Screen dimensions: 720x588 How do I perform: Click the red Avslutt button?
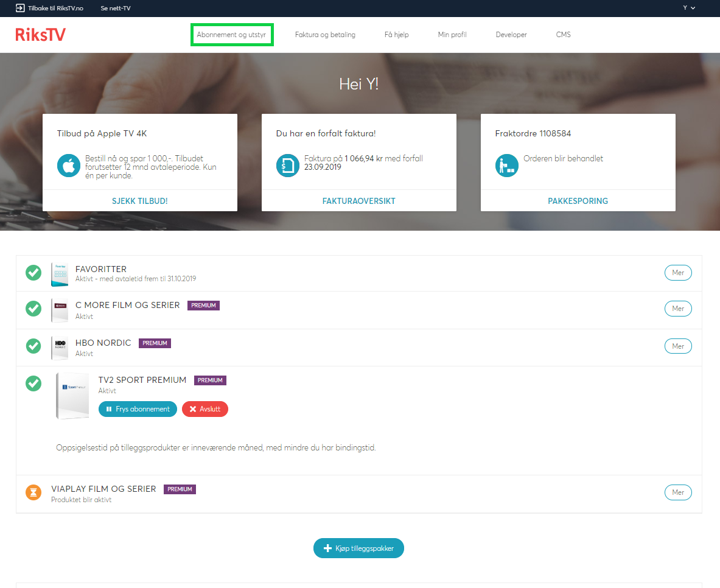tap(204, 409)
